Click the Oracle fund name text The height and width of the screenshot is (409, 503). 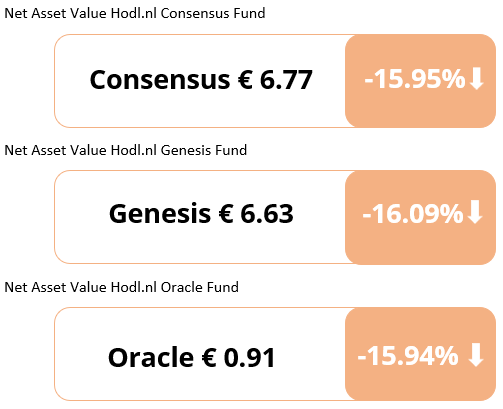click(x=151, y=357)
